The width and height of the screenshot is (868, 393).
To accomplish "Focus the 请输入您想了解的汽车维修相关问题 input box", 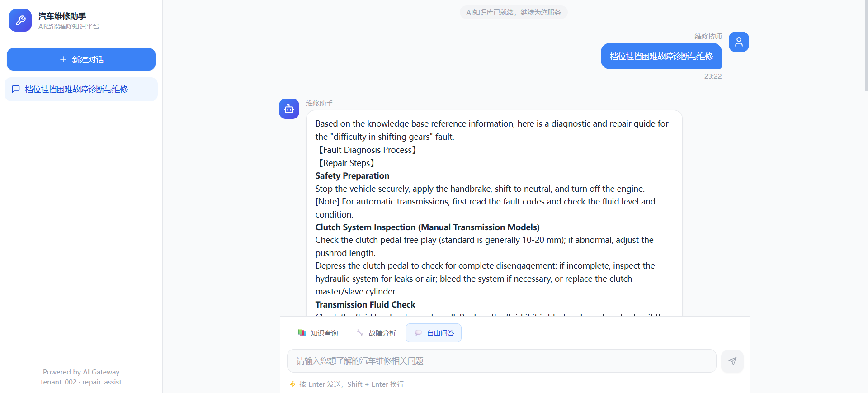I will [502, 361].
